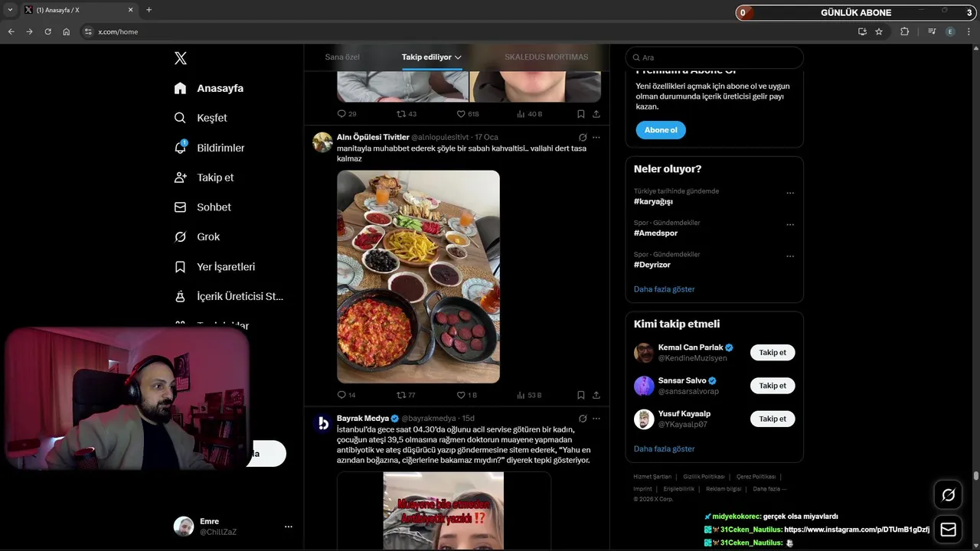
Task: Open Alnı Öpülesi Tivitler profile avatar
Action: coord(323,142)
